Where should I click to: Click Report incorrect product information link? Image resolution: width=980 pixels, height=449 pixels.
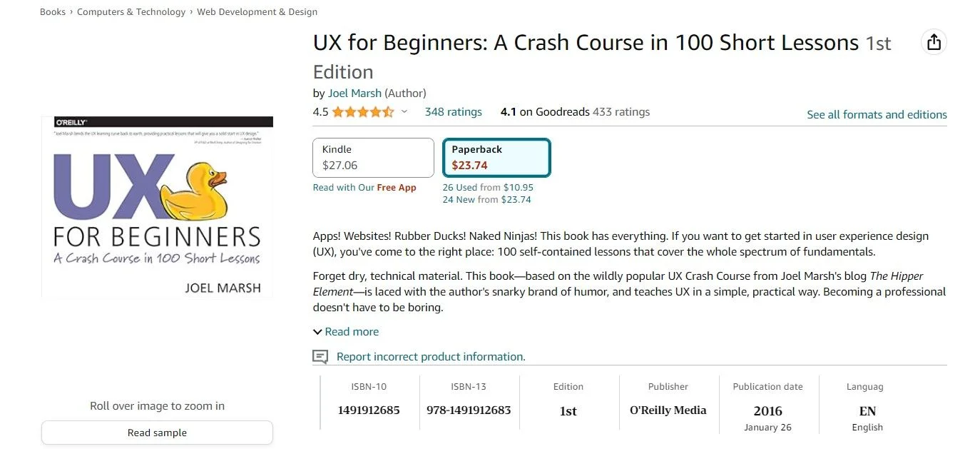coord(431,357)
